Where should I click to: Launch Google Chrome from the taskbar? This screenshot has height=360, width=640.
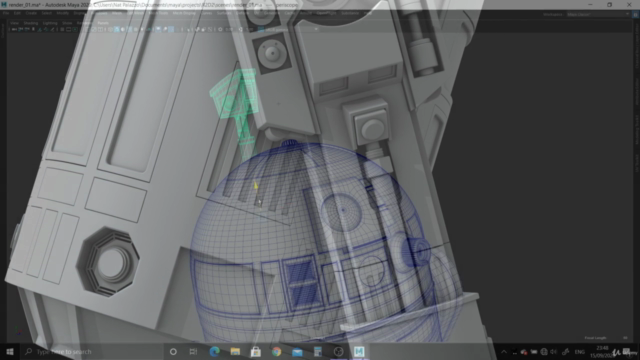tap(276, 351)
